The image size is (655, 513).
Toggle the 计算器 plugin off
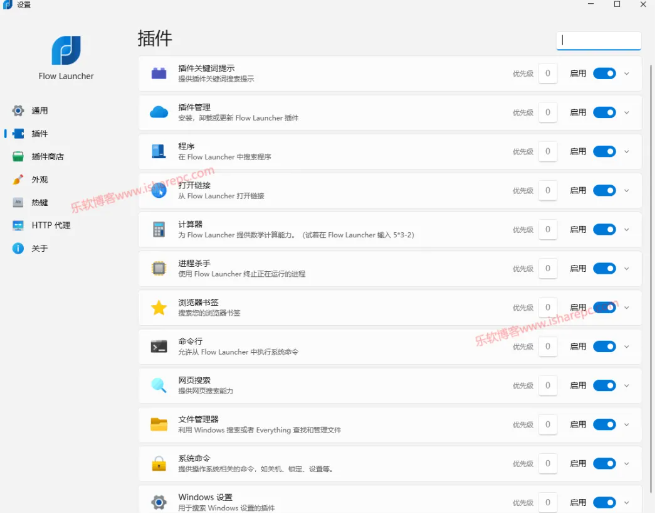(604, 229)
